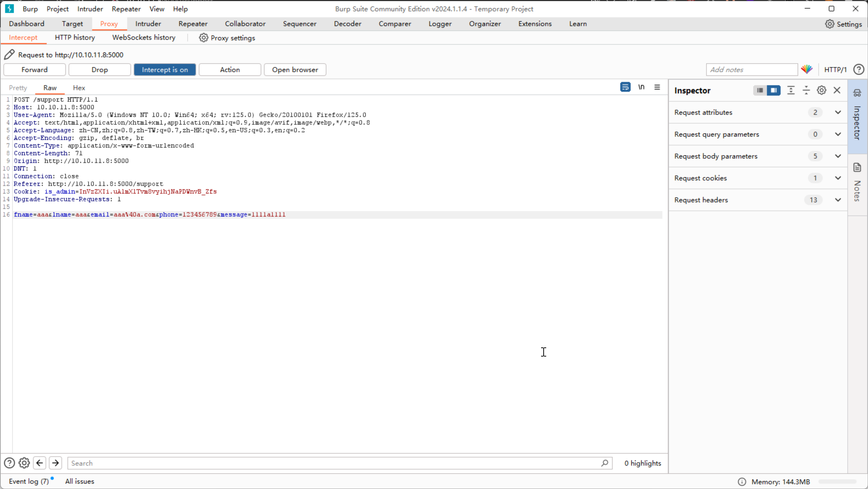Viewport: 868px width, 489px height.
Task: Click POST /support request line
Action: point(56,100)
